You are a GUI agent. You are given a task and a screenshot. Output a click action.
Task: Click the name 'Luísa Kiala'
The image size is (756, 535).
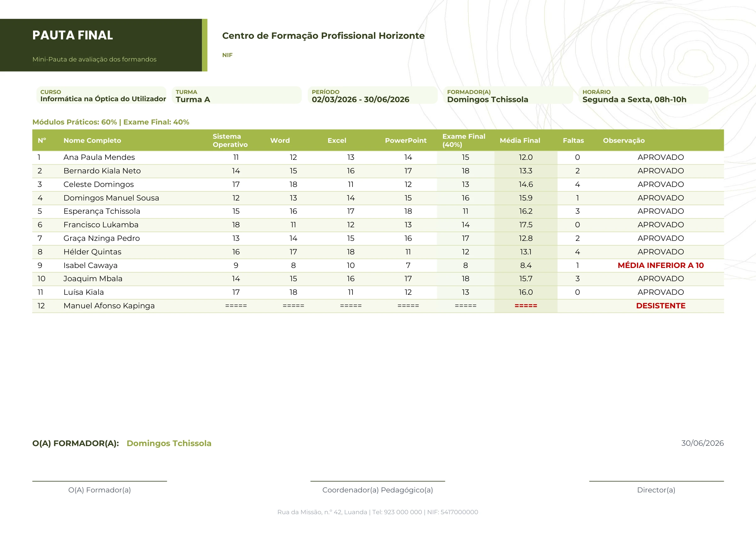pos(84,292)
